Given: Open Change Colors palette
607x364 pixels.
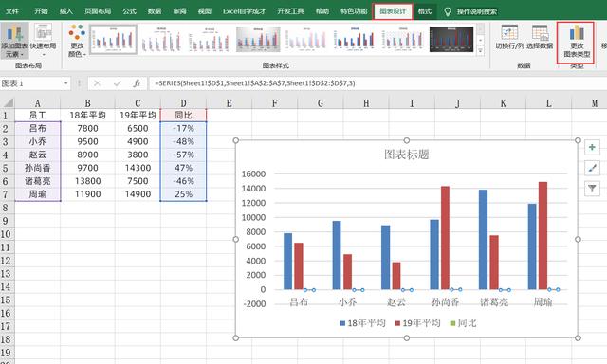Looking at the screenshot, I should click(77, 41).
